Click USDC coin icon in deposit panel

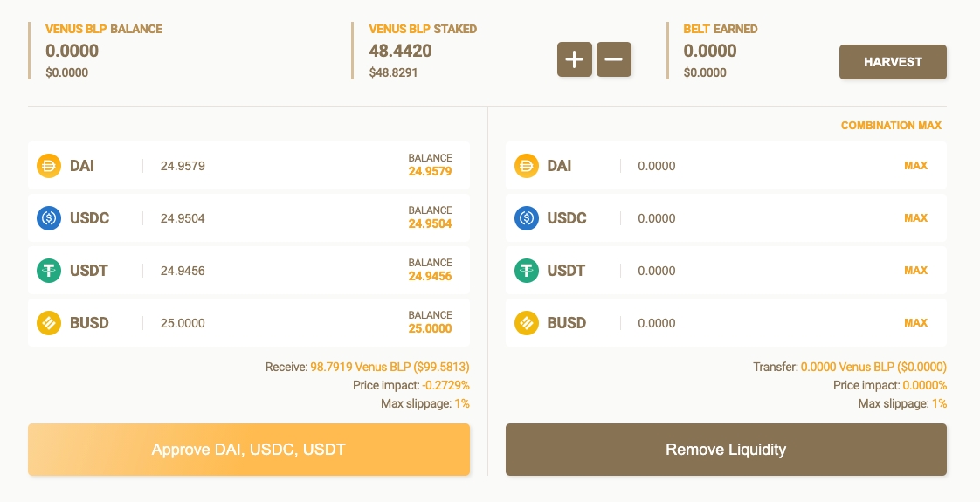(49, 218)
